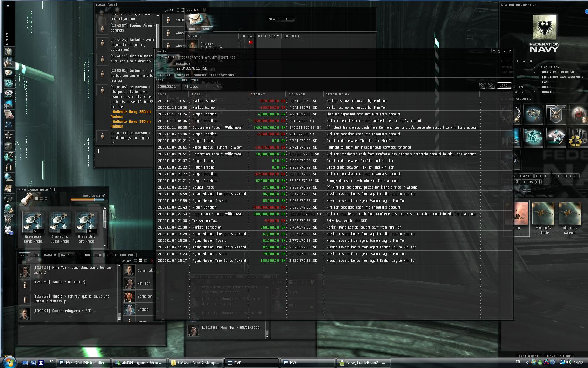Open the chat Channels icon in Neocom

click(x=8, y=166)
